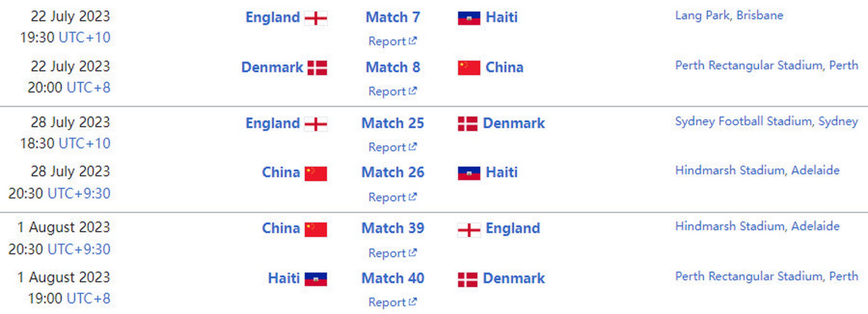Screen dimensions: 868x314
Task: Open Match 8 details link
Action: [393, 67]
